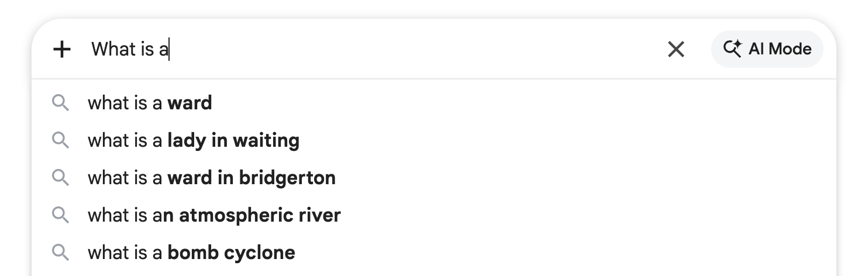Click bold text "lady in waiting"
Viewport: 868px width, 276px height.
[x=233, y=140]
